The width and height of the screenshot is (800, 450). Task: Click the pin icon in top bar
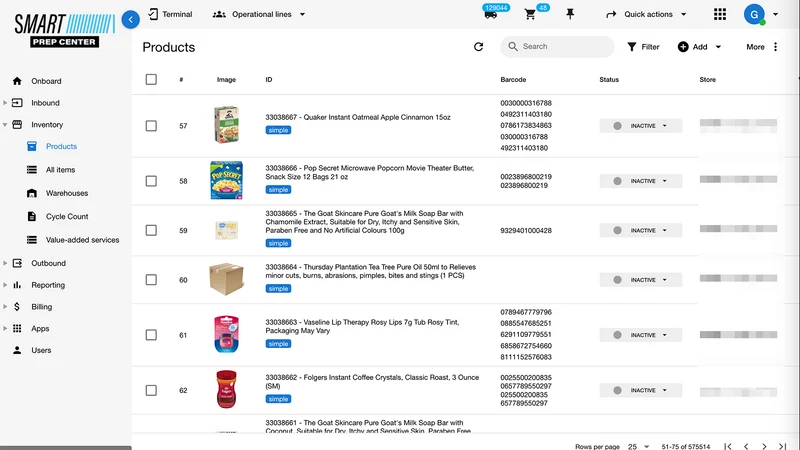tap(570, 14)
